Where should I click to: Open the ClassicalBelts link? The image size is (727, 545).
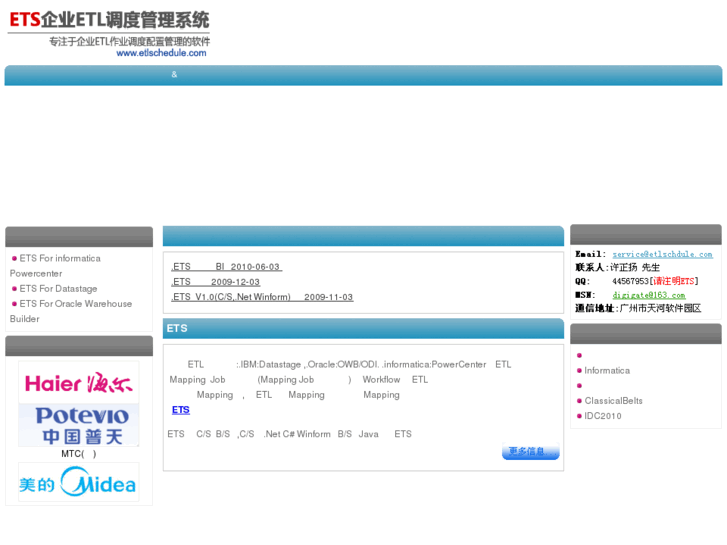[x=613, y=400]
